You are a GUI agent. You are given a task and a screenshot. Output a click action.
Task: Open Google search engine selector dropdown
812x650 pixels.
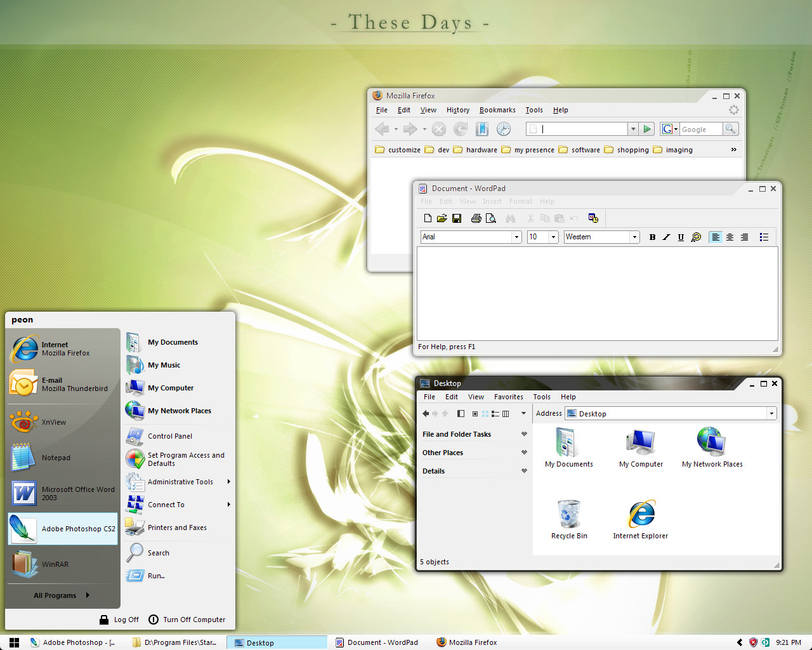pyautogui.click(x=669, y=129)
